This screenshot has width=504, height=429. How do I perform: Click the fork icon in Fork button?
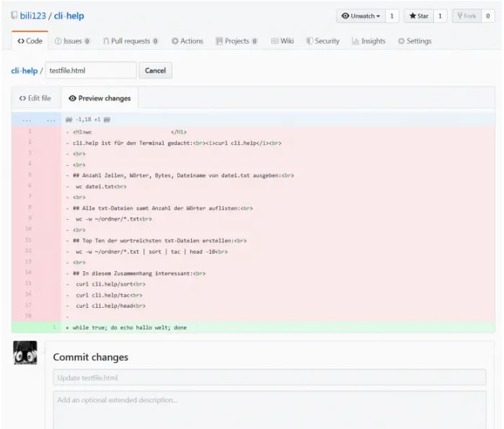tap(459, 16)
